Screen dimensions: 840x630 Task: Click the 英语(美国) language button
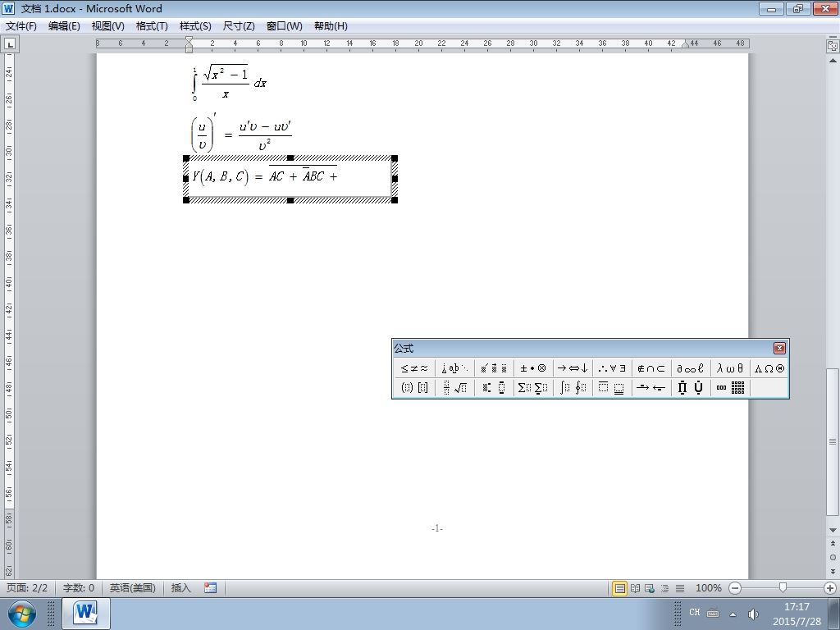pos(132,588)
